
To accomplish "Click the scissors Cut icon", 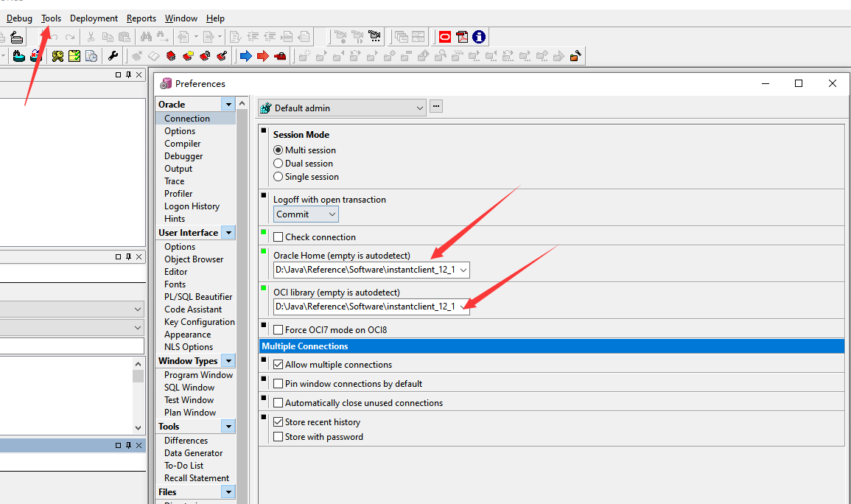I will point(91,37).
